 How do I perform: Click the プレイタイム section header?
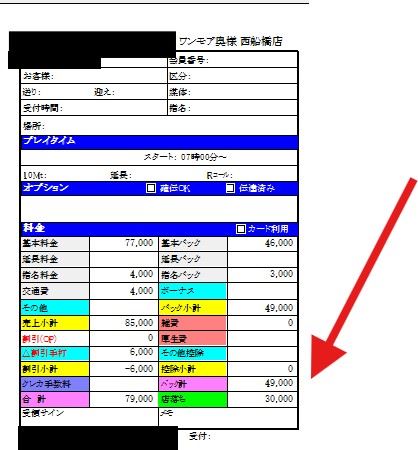[x=159, y=142]
